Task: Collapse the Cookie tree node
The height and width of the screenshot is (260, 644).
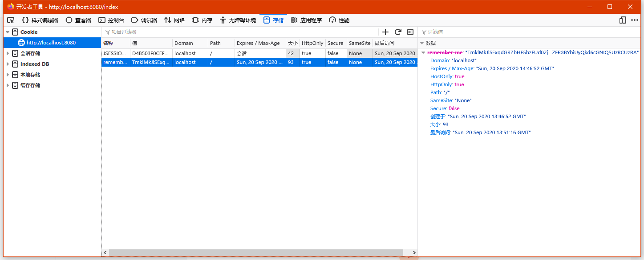Action: 8,32
